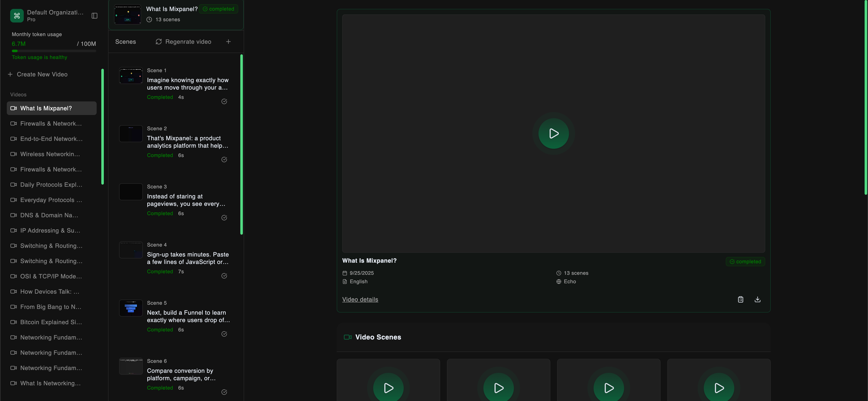Open the Everyday Protocols video
This screenshot has height=401, width=868.
click(x=51, y=200)
